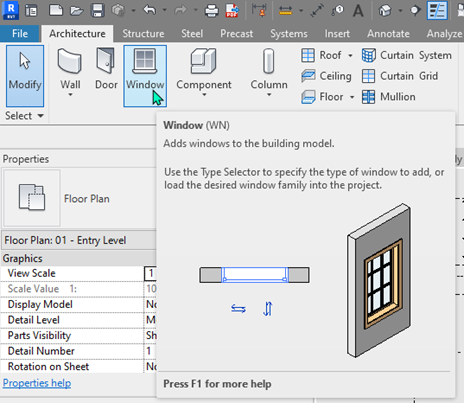Click the Save icon in quick access toolbar
This screenshot has width=464, height=403.
97,10
